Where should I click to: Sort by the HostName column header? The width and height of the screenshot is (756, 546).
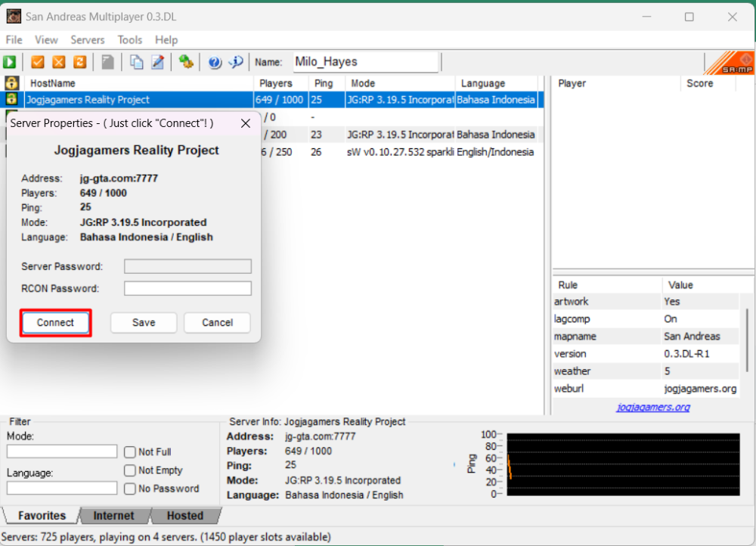pyautogui.click(x=139, y=83)
